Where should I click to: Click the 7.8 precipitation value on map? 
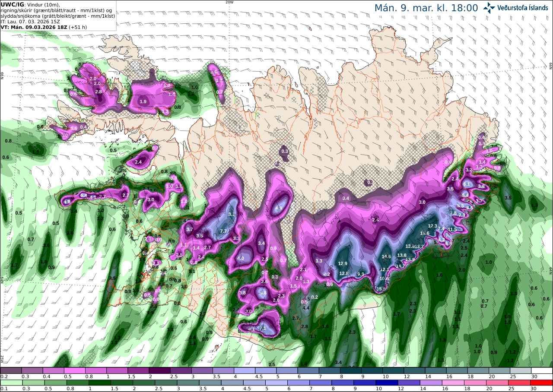point(453,213)
